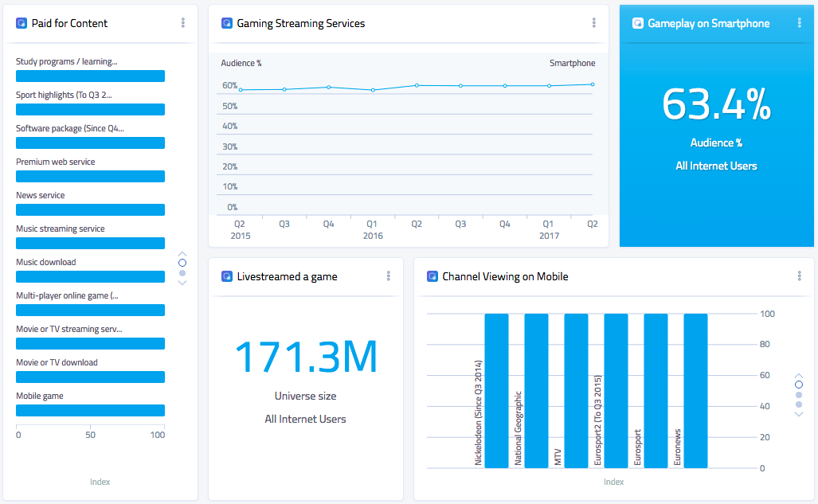Image resolution: width=818 pixels, height=504 pixels.
Task: Click down chevron in Paid for Content pager
Action: pyautogui.click(x=182, y=283)
